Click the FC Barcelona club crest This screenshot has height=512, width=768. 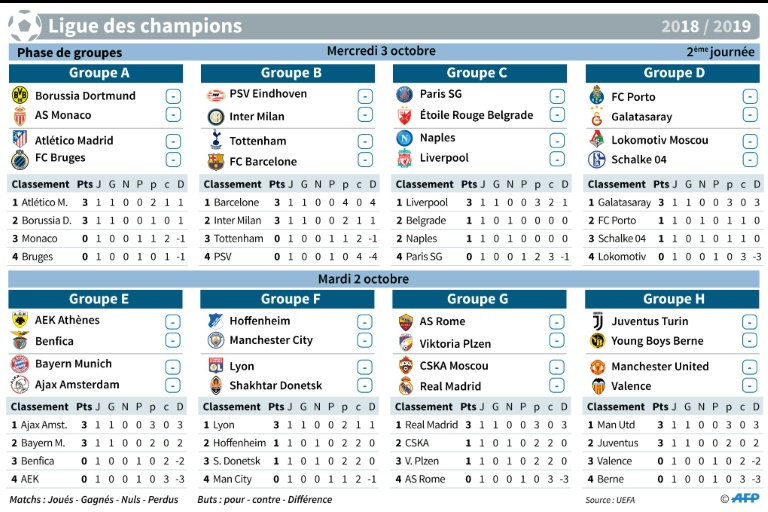tap(215, 161)
